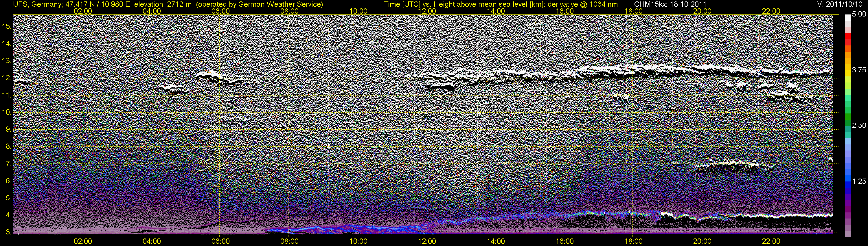
Task: Click the '5.' height axis label
Action: tap(8, 198)
